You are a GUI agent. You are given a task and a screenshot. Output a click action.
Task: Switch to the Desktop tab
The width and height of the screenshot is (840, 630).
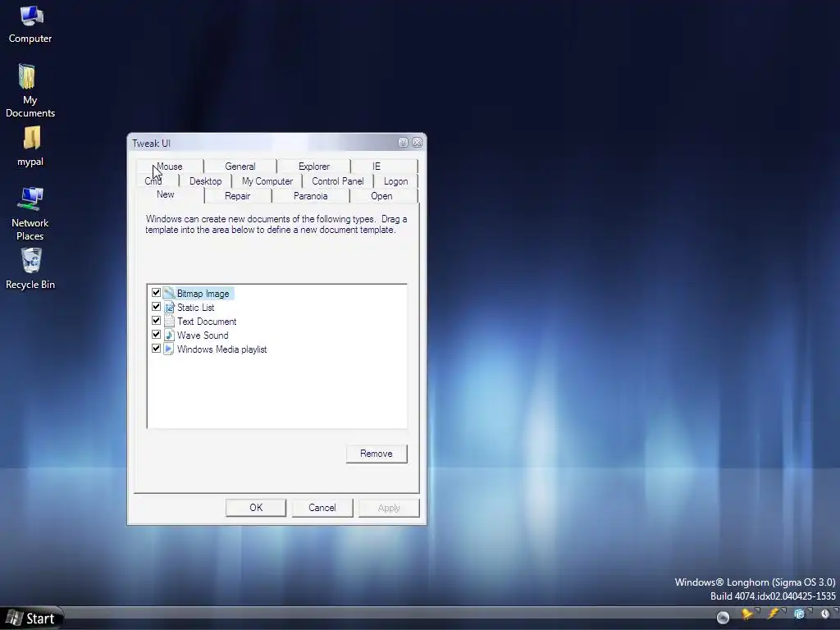point(205,181)
